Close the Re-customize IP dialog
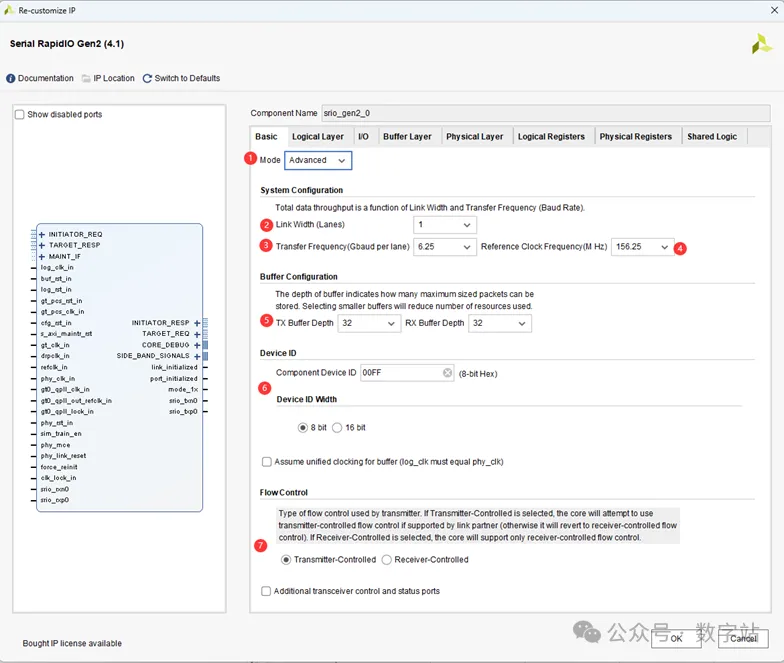784x663 pixels. pyautogui.click(x=774, y=10)
